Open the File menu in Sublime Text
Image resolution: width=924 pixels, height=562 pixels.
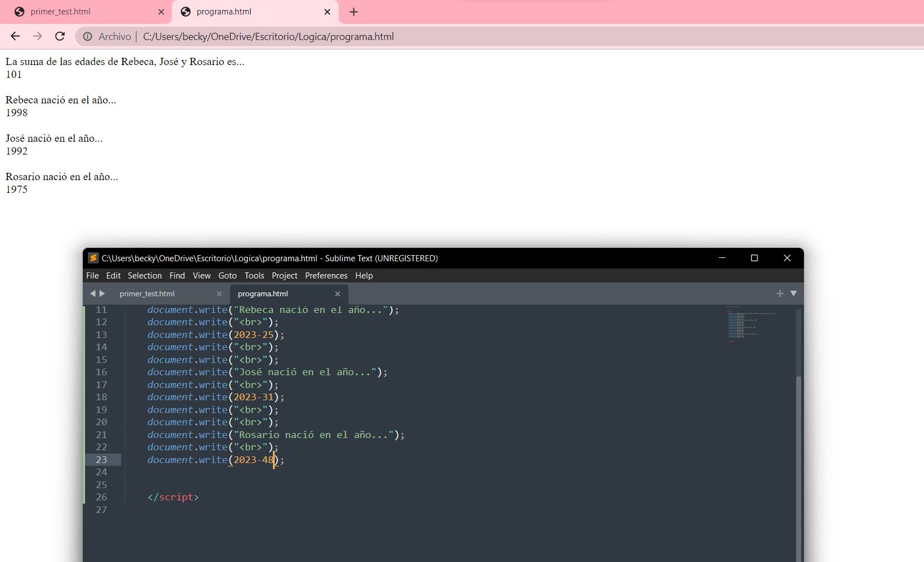pos(92,276)
